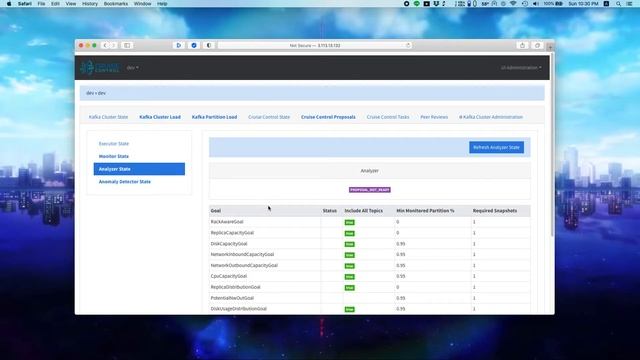Open Kafka Cluster Administration tab
This screenshot has width=640, height=360.
coord(491,117)
